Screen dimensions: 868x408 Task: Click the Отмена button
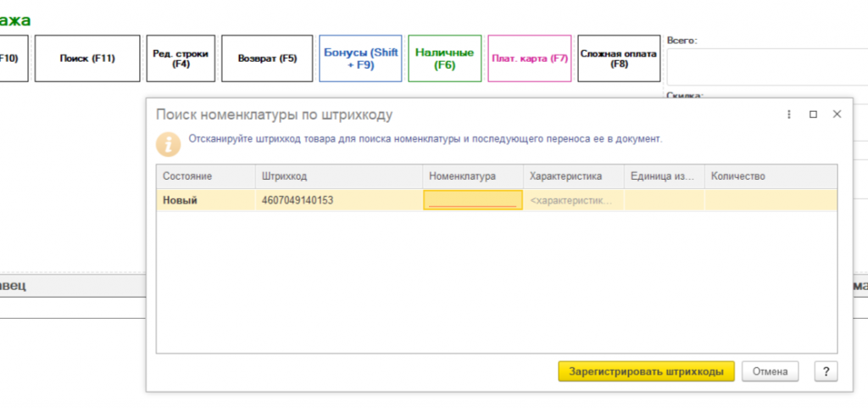(x=770, y=372)
